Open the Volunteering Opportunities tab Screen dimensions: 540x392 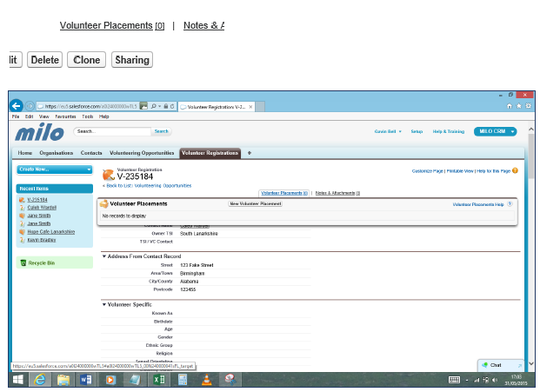pyautogui.click(x=142, y=153)
